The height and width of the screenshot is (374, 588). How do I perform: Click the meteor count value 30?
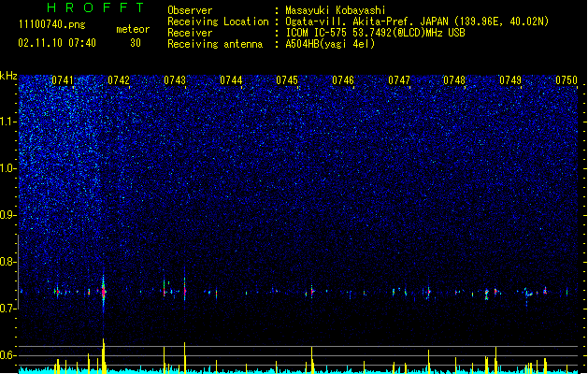136,43
